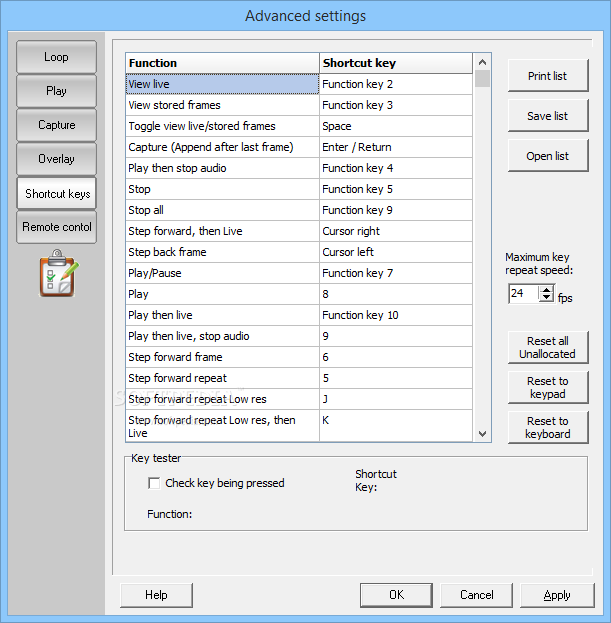
Task: Click the Function column header
Action: 222,63
